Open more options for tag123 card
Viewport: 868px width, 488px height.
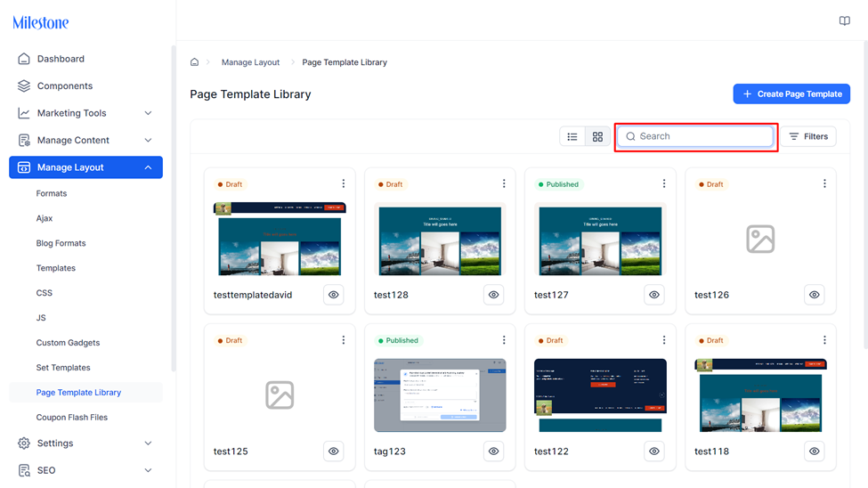pos(504,339)
